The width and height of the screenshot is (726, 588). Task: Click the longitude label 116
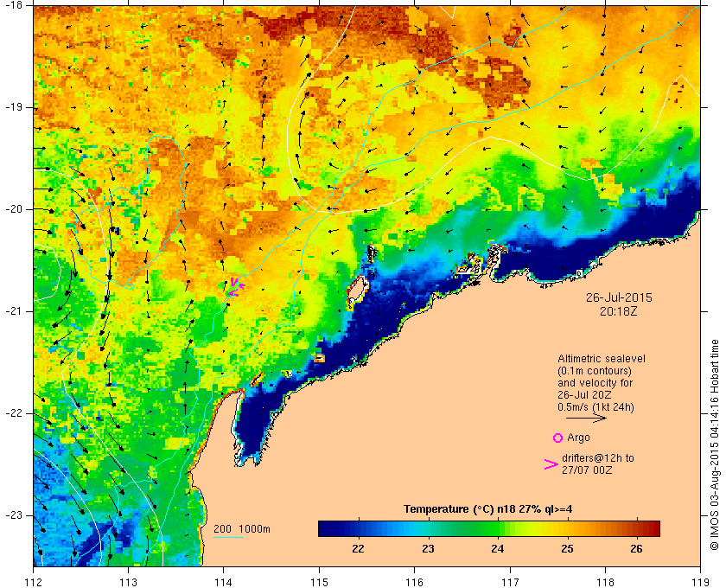pyautogui.click(x=414, y=582)
